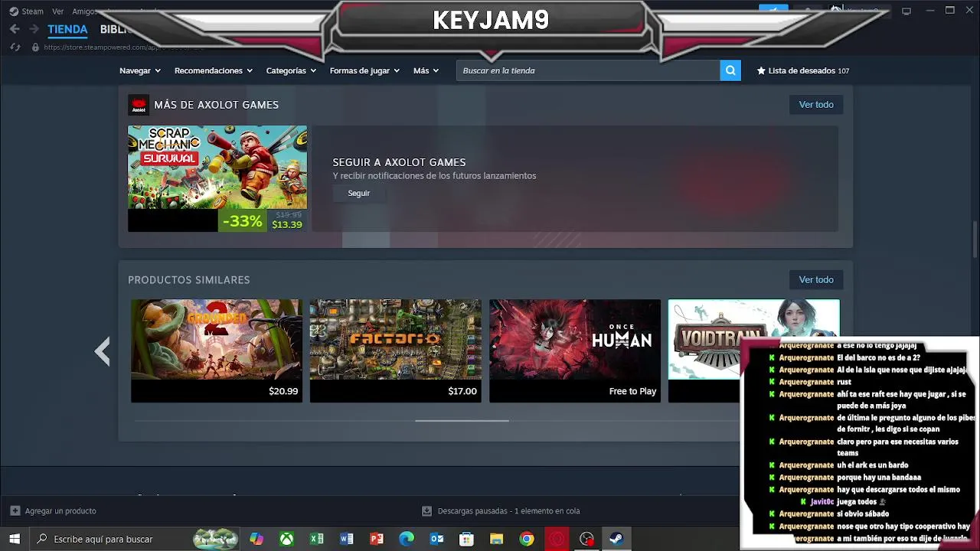Expand the Navegar dropdown
The width and height of the screenshot is (980, 551).
pyautogui.click(x=140, y=70)
